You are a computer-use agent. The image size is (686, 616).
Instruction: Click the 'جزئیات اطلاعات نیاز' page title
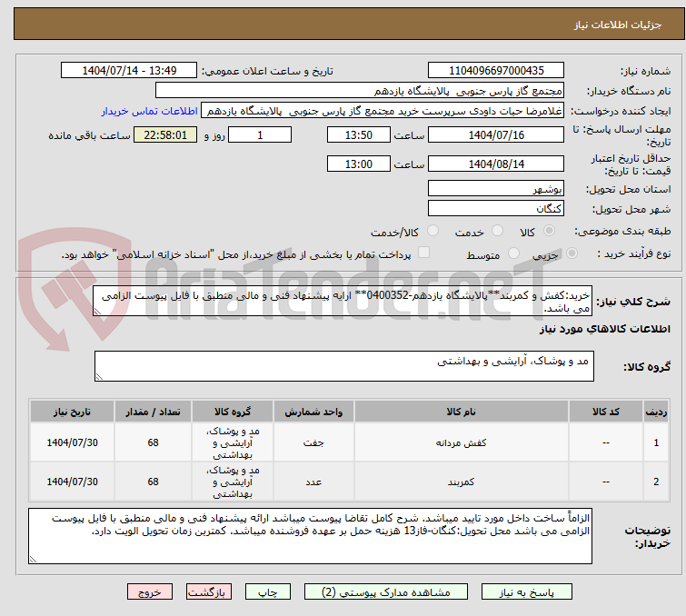618,25
